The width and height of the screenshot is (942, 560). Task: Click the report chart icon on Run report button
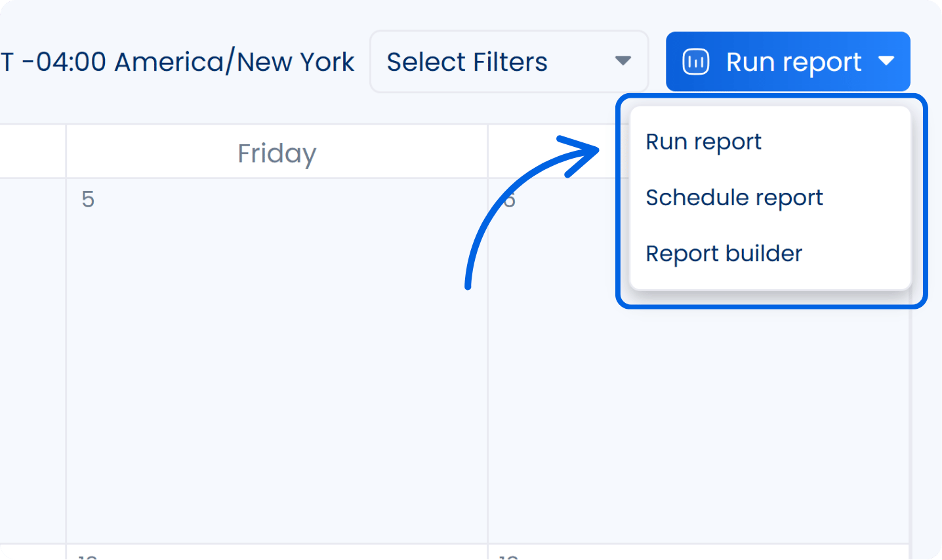click(695, 62)
